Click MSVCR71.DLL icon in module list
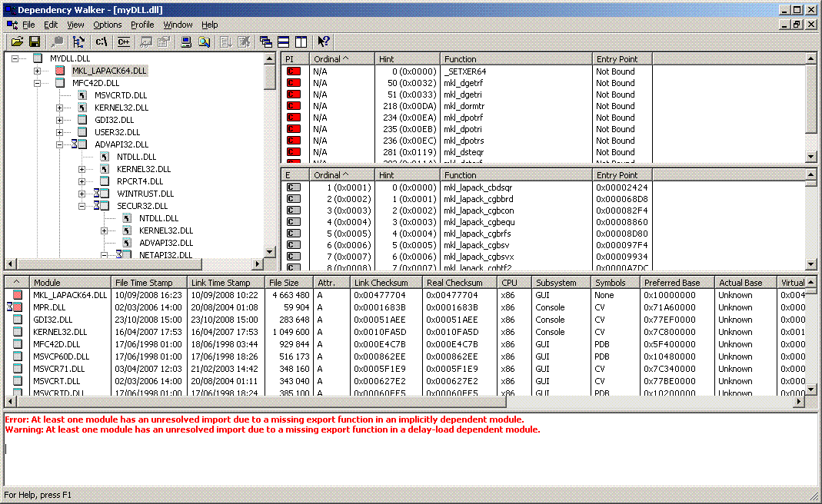 point(18,369)
